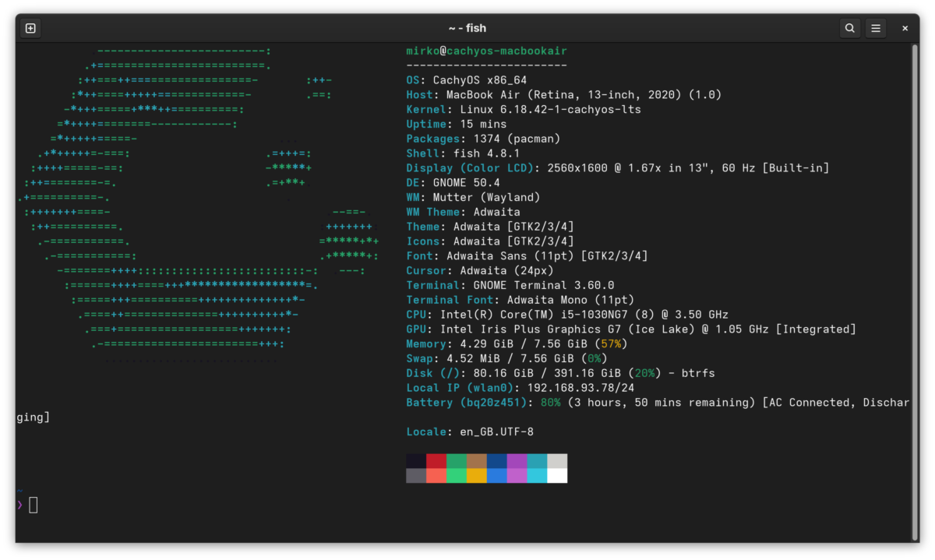Image resolution: width=935 pixels, height=560 pixels.
Task: Click the magenta swatch in bottom row
Action: (517, 475)
